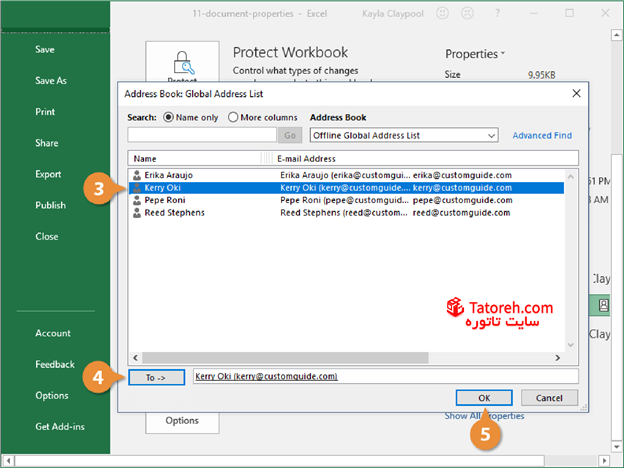Screen dimensions: 624x468
Task: Click pepe@customguide.com email address
Action: [x=462, y=200]
